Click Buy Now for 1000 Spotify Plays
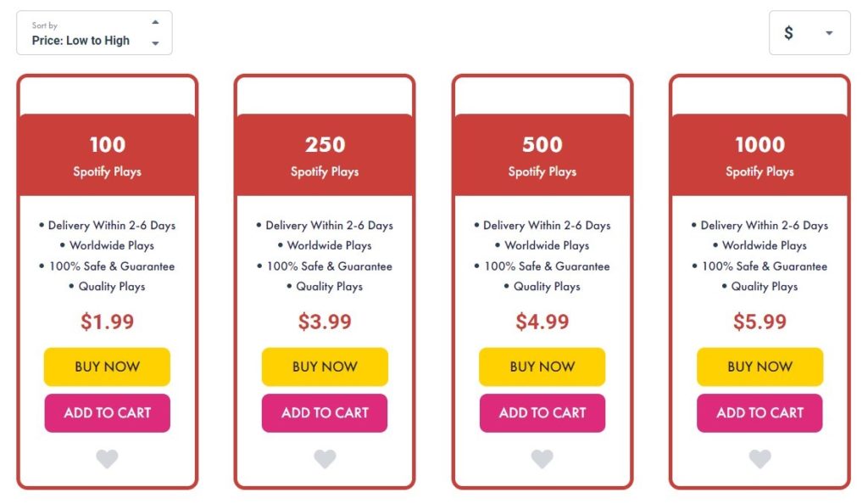Screen dimensions: 868x504 [760, 367]
